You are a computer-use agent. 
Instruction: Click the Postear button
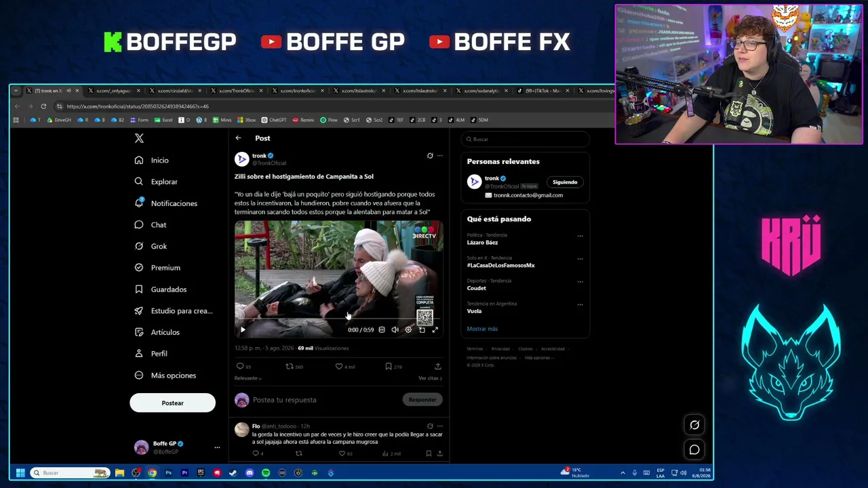click(172, 403)
